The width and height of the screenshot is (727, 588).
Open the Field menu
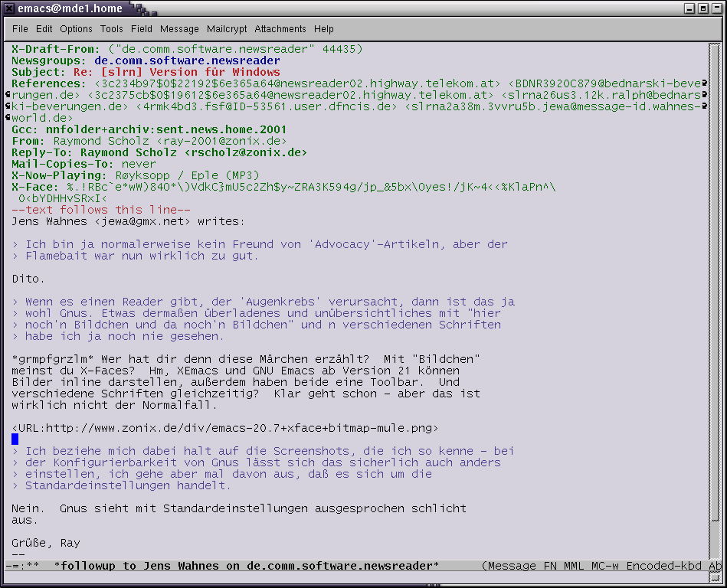click(142, 29)
